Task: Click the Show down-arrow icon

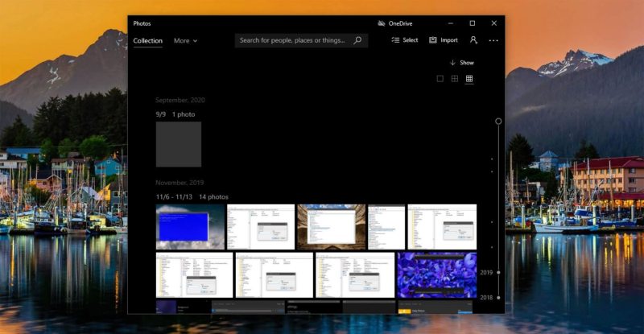Action: tap(452, 63)
